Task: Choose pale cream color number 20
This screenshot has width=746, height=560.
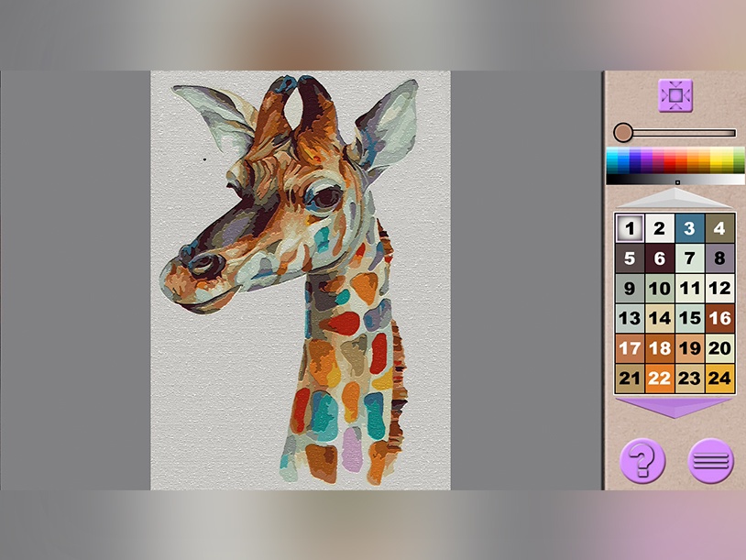Action: (719, 348)
